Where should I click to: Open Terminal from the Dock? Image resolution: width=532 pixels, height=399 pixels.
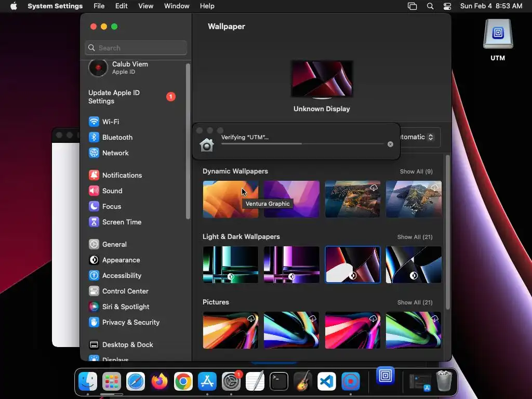point(279,381)
